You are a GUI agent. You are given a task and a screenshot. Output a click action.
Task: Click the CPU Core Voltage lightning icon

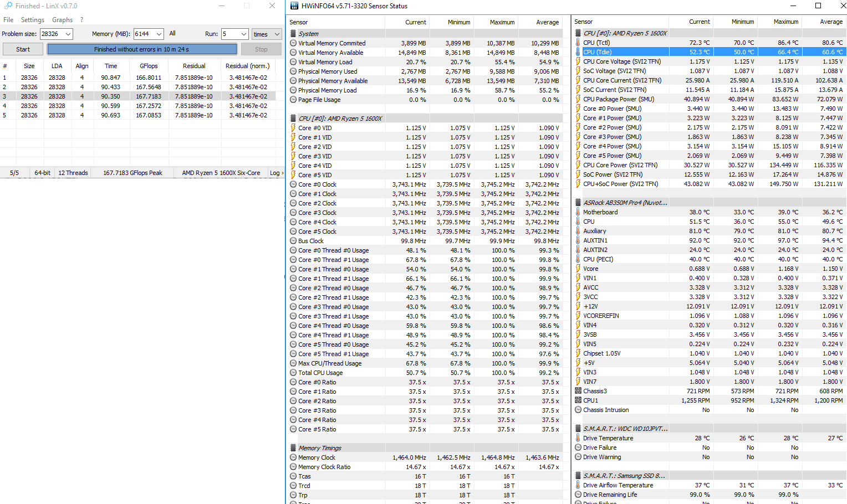[x=578, y=61]
